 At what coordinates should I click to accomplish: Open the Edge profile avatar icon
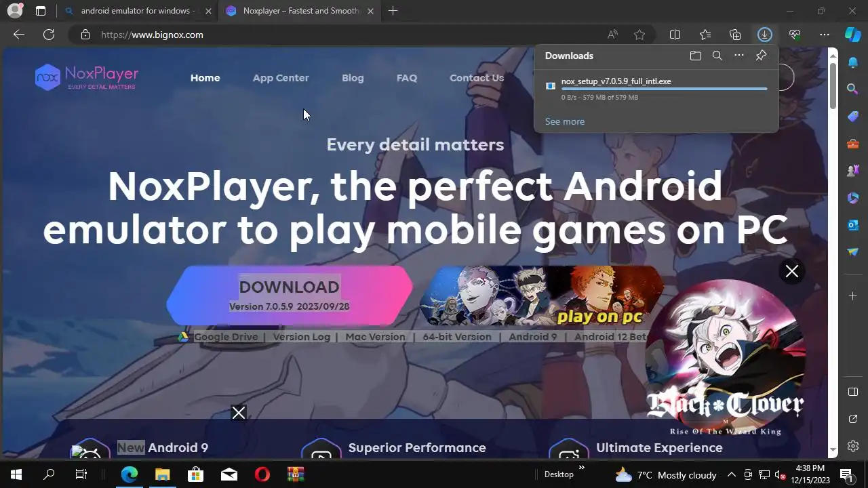tap(14, 11)
